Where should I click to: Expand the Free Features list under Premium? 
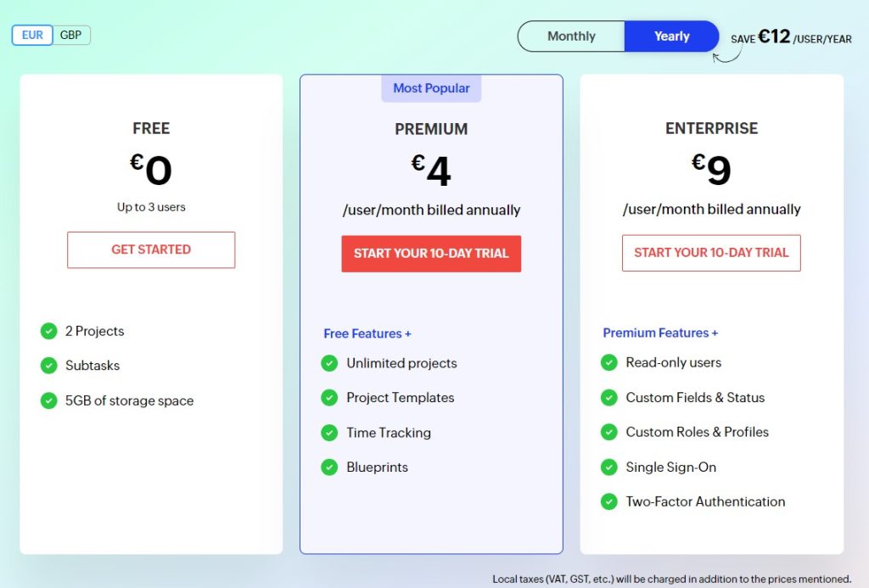coord(367,333)
